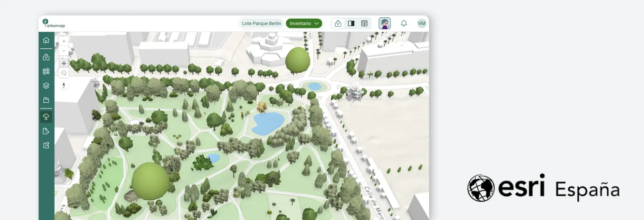This screenshot has width=644, height=220.
Task: Toggle the rotate navigation mode
Action: (x=64, y=73)
